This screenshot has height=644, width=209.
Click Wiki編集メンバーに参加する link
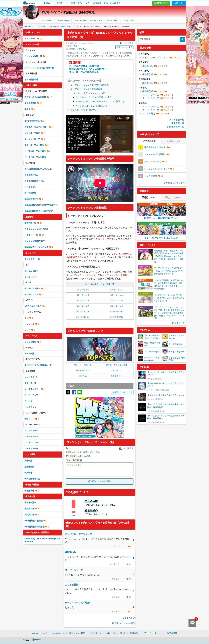[106, 3]
